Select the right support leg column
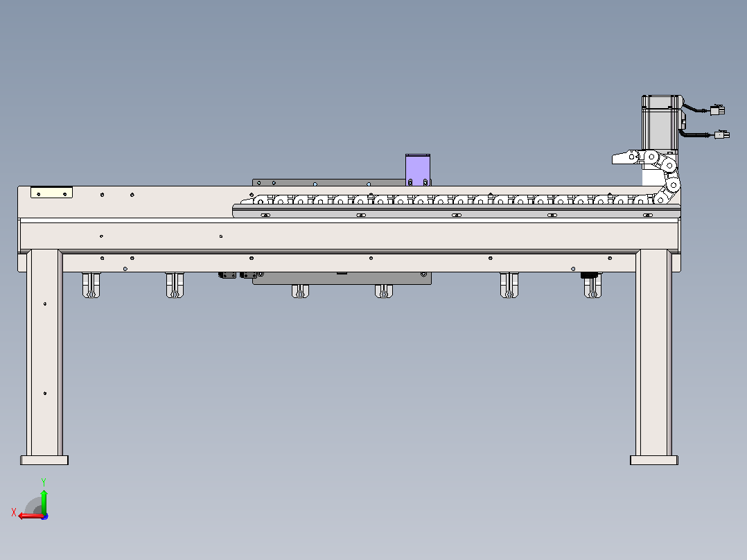Screen dimensions: 747x560 point(653,353)
